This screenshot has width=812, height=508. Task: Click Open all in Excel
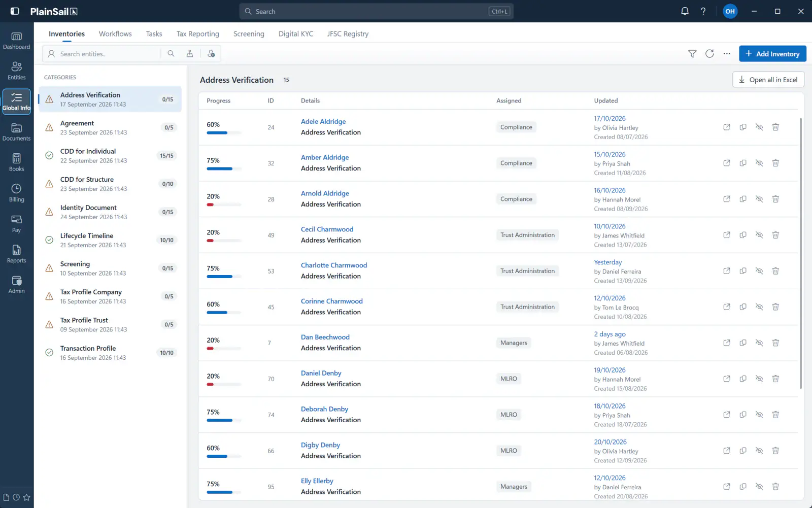pos(768,80)
